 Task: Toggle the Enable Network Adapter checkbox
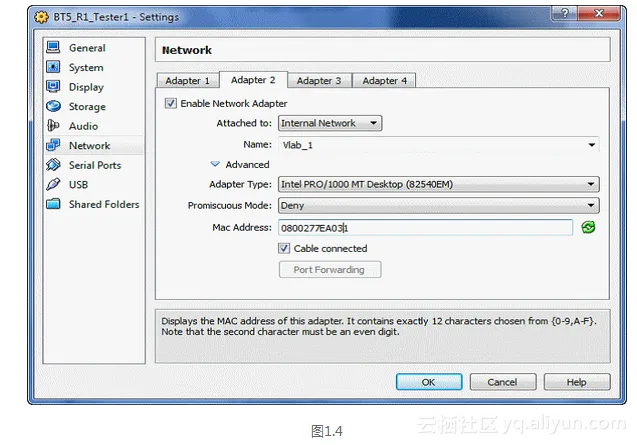171,103
